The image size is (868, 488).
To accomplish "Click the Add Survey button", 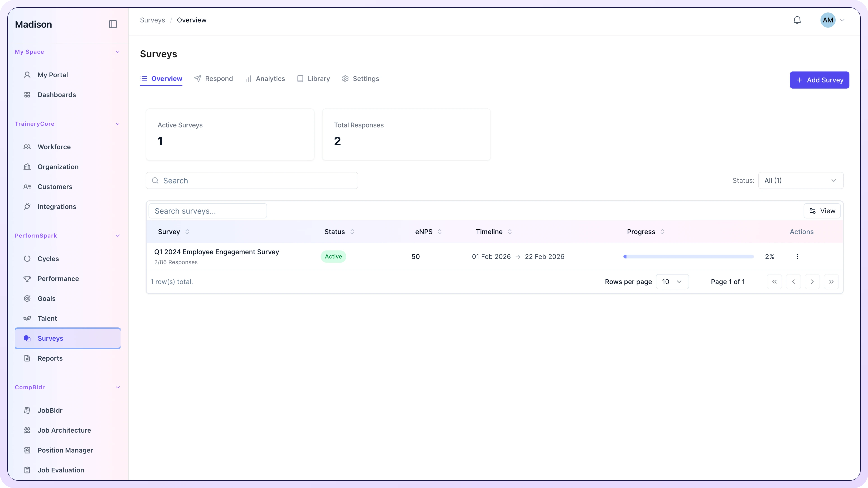I will 819,80.
